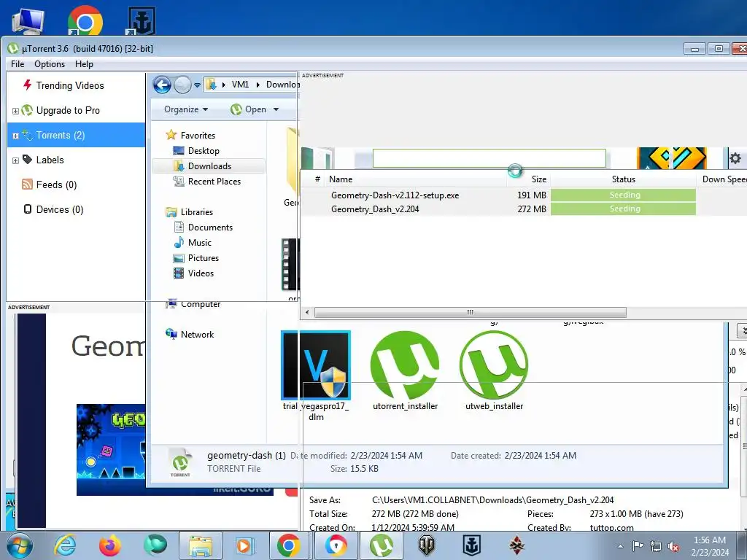Select Libraries in the navigation pane
The width and height of the screenshot is (747, 560).
[197, 212]
